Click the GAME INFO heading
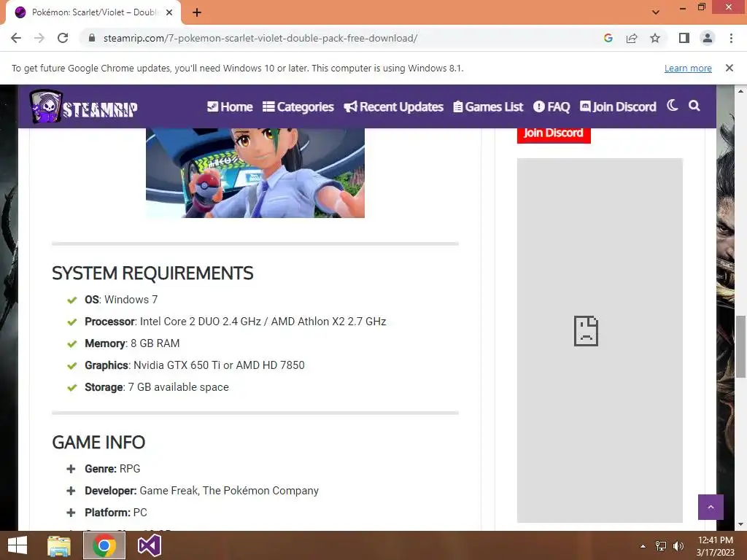747x560 pixels. tap(98, 443)
